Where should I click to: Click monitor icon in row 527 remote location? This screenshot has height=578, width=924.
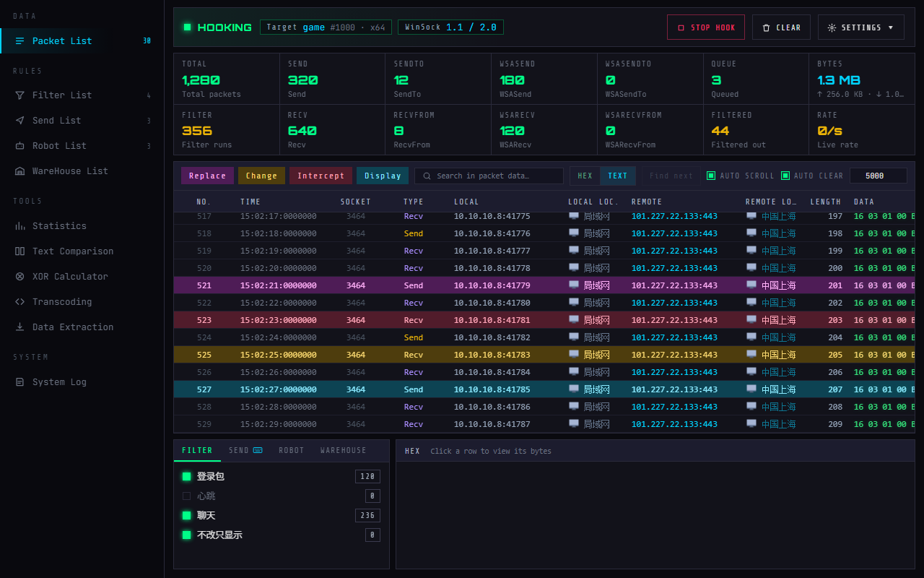click(751, 389)
